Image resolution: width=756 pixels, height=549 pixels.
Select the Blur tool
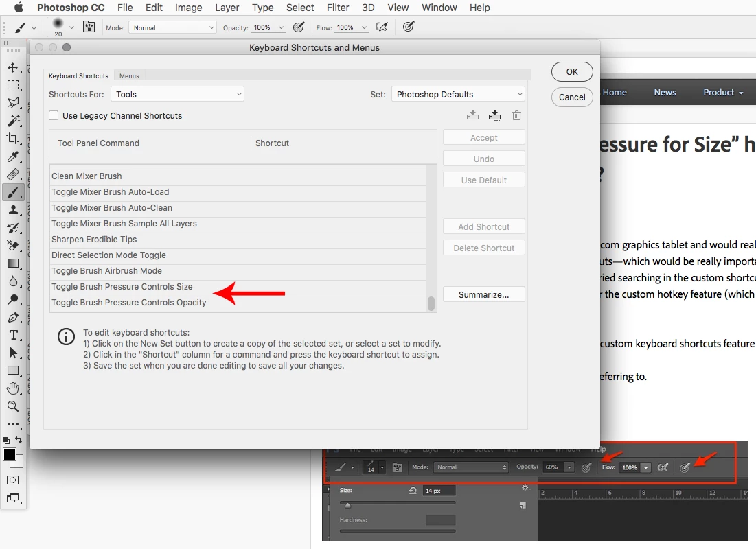[x=13, y=281]
